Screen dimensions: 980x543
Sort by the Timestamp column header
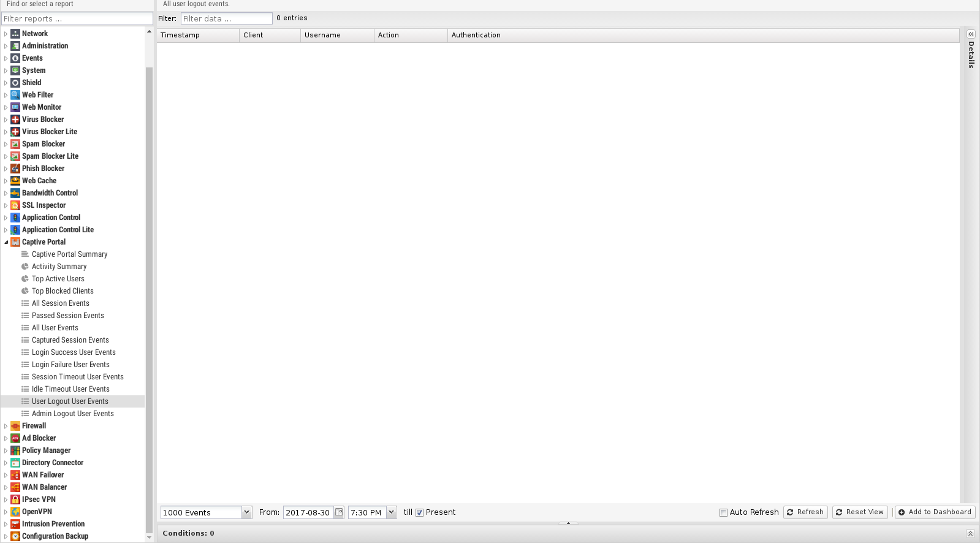coord(198,35)
